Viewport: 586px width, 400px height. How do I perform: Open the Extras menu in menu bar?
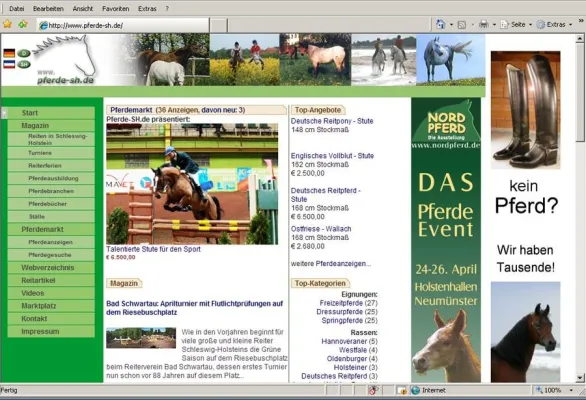[147, 9]
